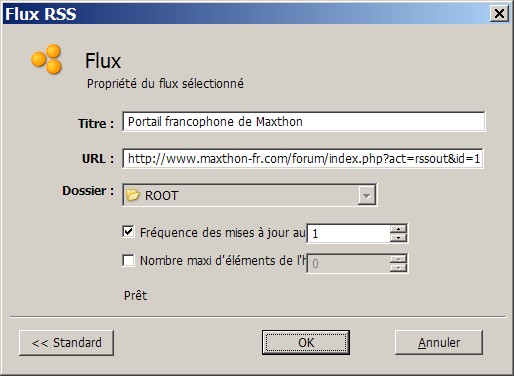Click the folder icon in Dossier combo

(133, 195)
